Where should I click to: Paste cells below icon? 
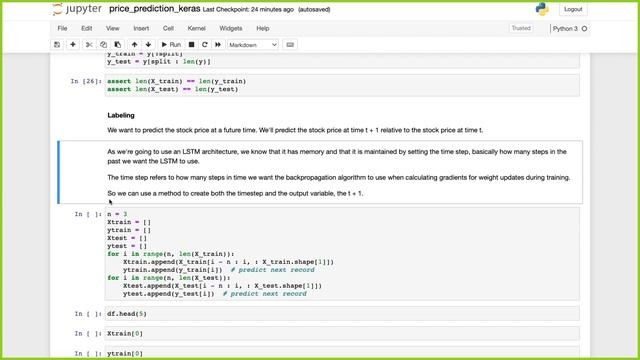pos(118,44)
